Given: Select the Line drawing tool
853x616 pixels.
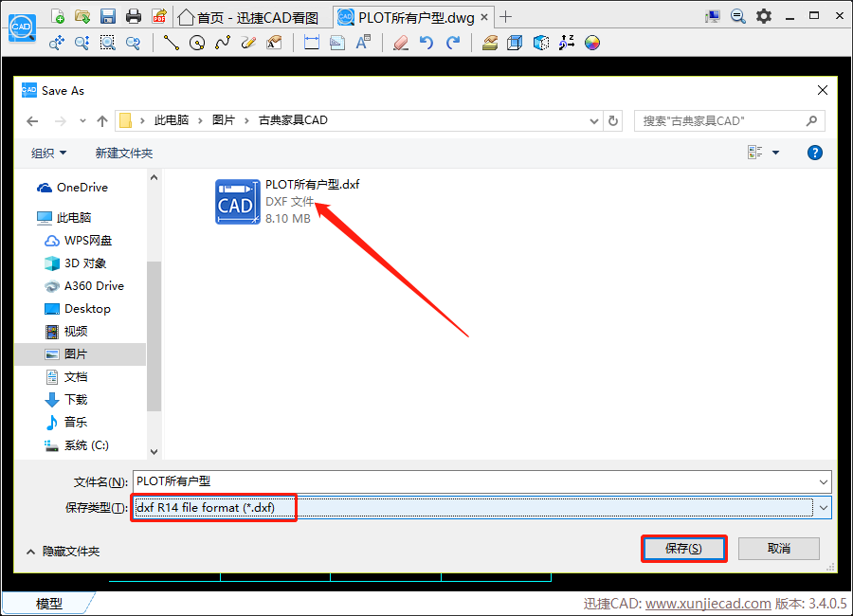Looking at the screenshot, I should pos(172,43).
